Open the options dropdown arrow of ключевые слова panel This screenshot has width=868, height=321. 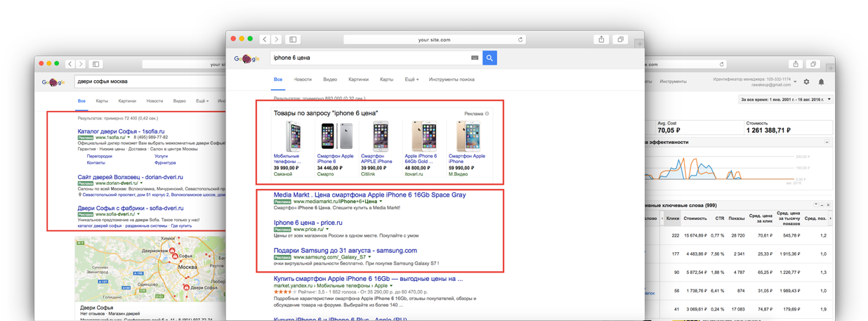(816, 205)
